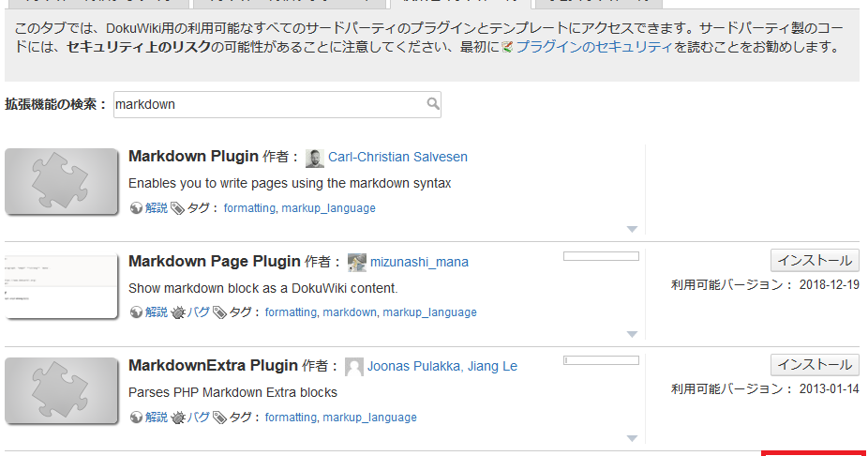Expand Markdown Plugin details arrow
Screen dimensions: 868x456
[632, 229]
